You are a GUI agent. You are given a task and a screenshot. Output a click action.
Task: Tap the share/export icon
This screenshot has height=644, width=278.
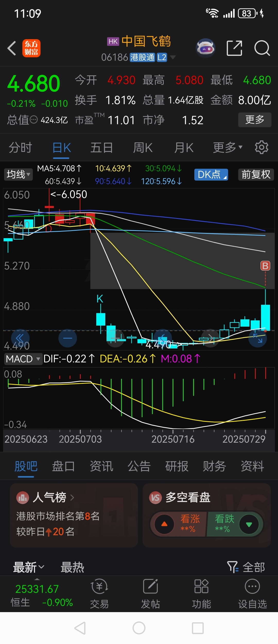point(234,48)
